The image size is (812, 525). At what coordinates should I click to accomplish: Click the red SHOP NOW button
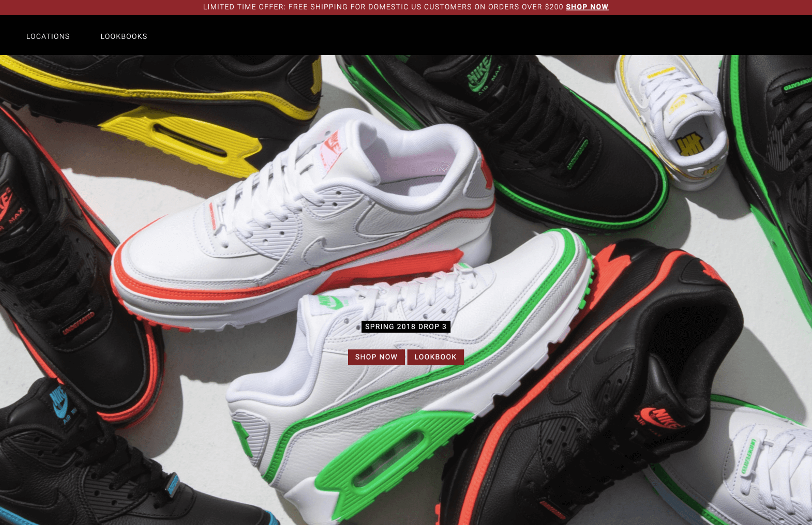point(376,357)
